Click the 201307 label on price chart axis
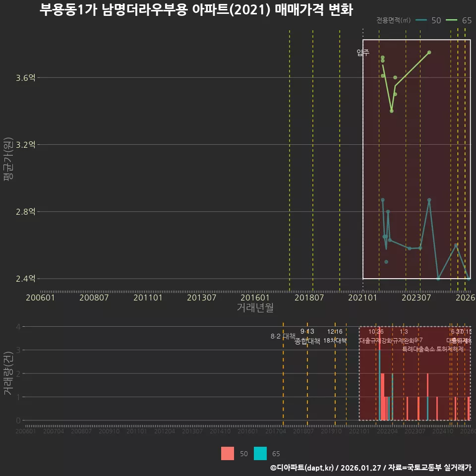Image resolution: width=476 pixels, height=476 pixels. pos(202,297)
